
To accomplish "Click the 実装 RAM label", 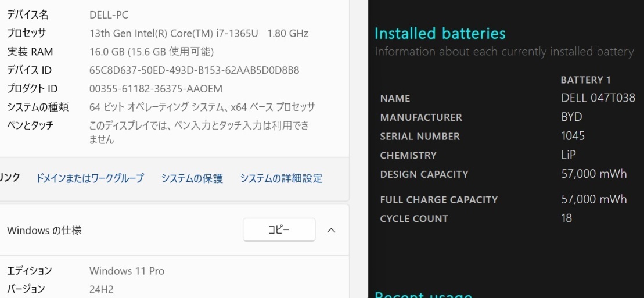I will (x=30, y=52).
